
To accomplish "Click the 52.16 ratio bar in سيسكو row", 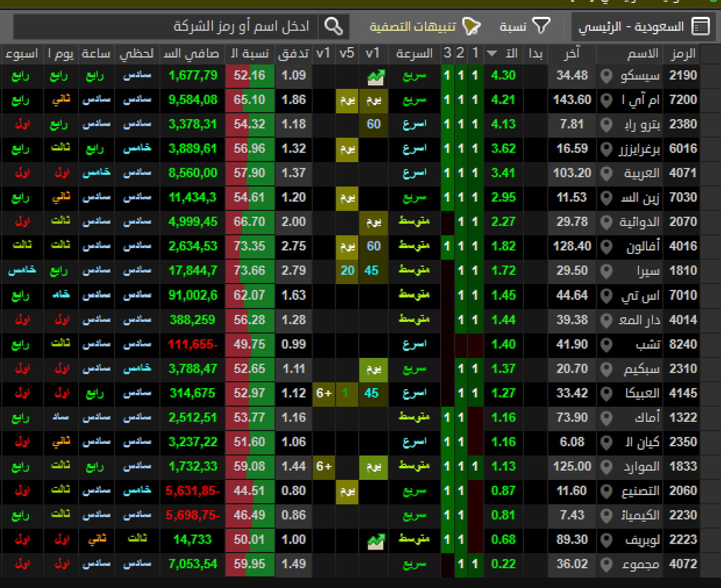I will point(250,76).
